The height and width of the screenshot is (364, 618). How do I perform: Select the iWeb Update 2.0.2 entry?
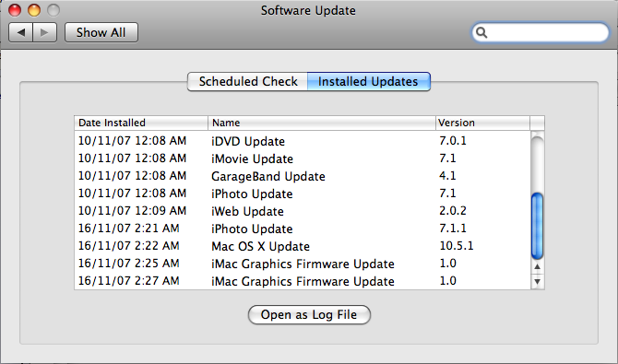pyautogui.click(x=303, y=211)
